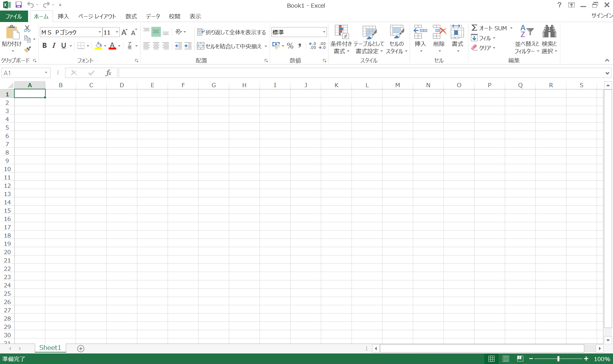613x364 pixels.
Task: Open Conditional Formatting (条件付き書式) menu
Action: tap(341, 39)
